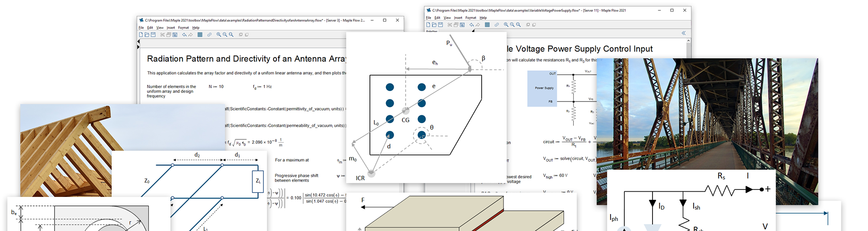The height and width of the screenshot is (231, 868).
Task: Click the rusty truss bridge photo
Action: point(707,130)
